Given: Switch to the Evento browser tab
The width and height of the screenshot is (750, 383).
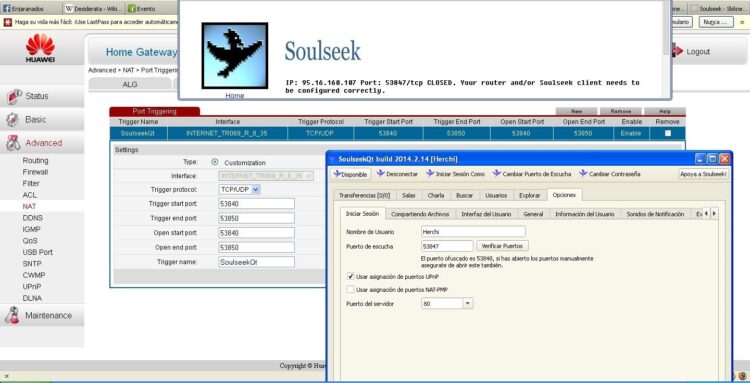Looking at the screenshot, I should pos(152,8).
